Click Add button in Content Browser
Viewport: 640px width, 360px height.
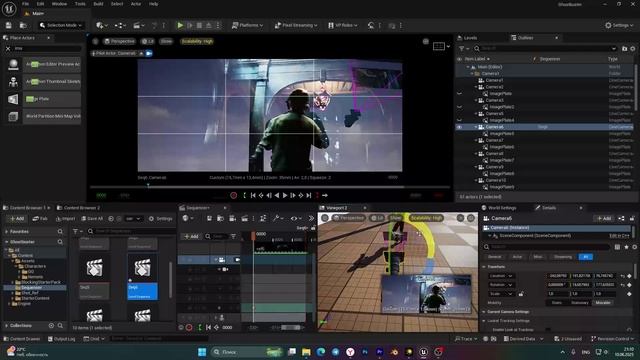[17, 219]
